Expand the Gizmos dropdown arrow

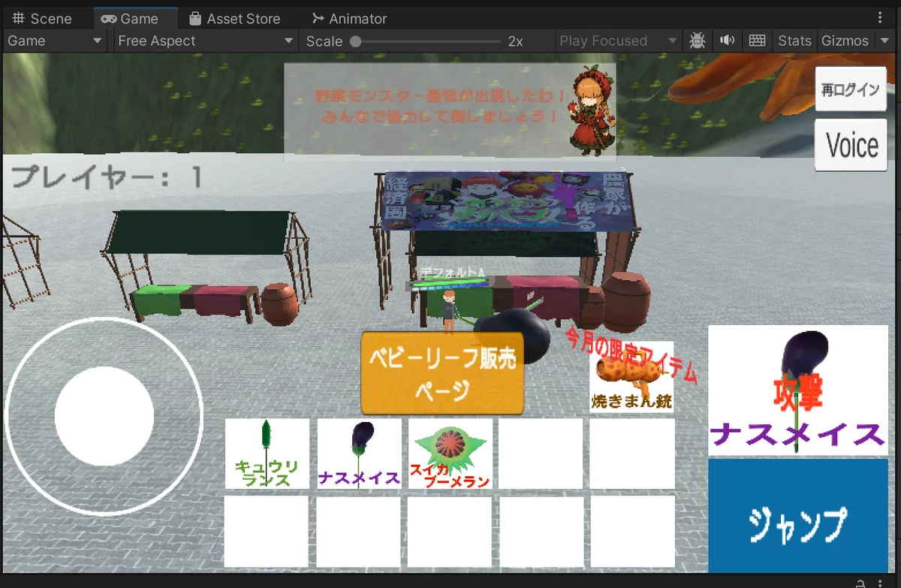click(884, 41)
